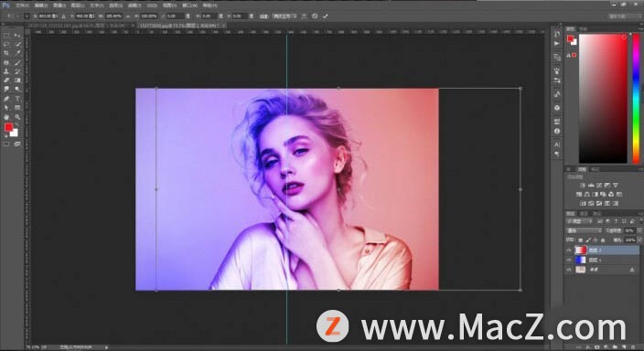
Task: Create a new layer with the bottom button
Action: (624, 347)
